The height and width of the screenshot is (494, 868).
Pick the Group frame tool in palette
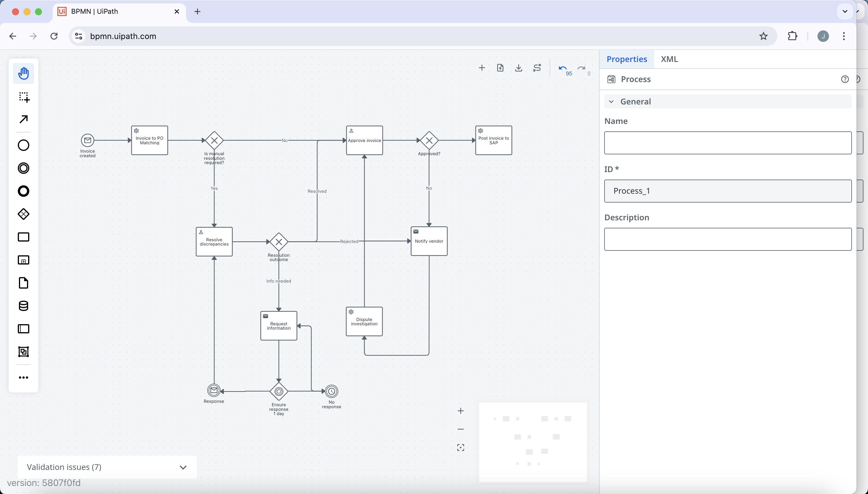(24, 351)
